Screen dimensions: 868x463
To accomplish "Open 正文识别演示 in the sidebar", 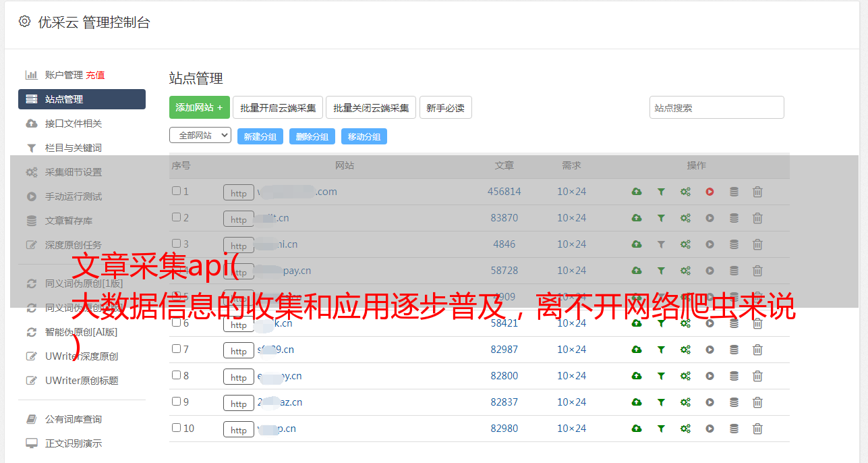I will pos(74,444).
